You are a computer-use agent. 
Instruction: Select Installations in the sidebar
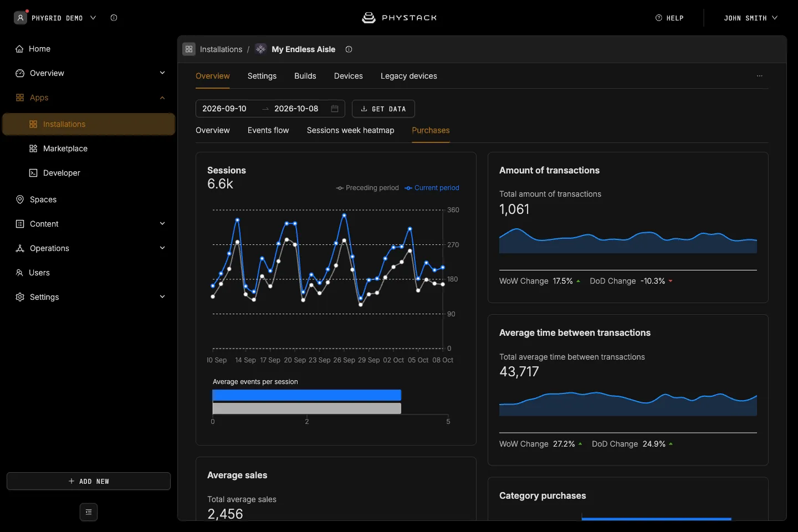[89, 124]
